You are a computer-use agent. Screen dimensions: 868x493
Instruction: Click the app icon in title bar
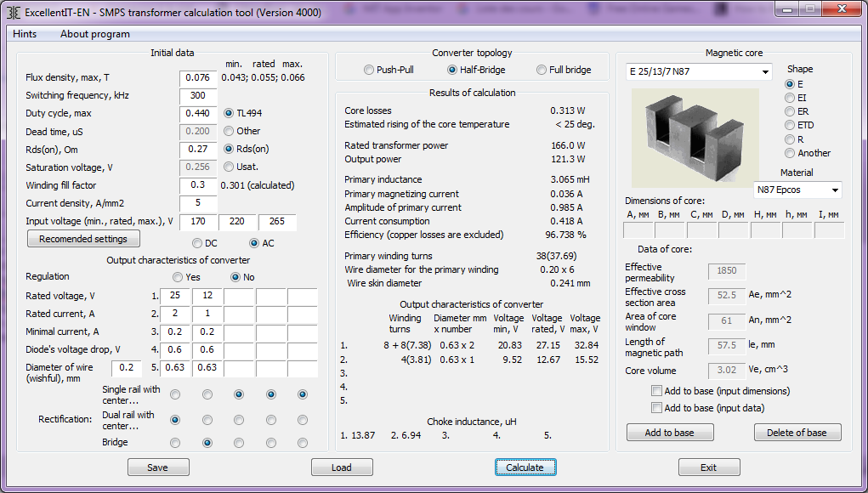click(x=13, y=13)
